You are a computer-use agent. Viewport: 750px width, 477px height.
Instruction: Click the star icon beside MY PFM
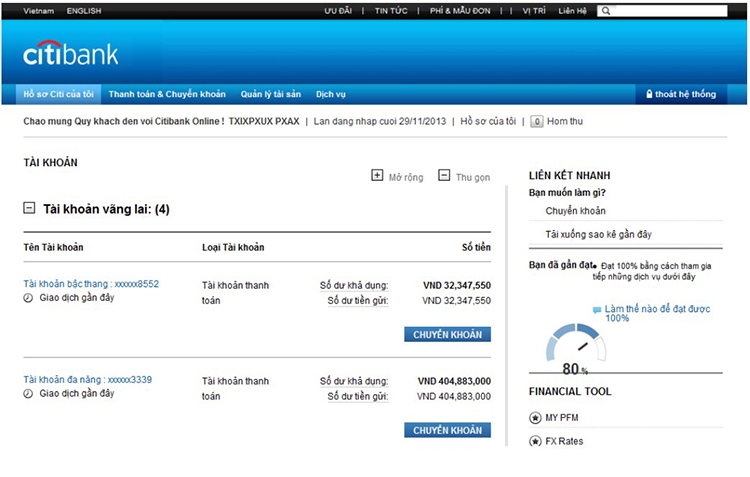tap(535, 418)
